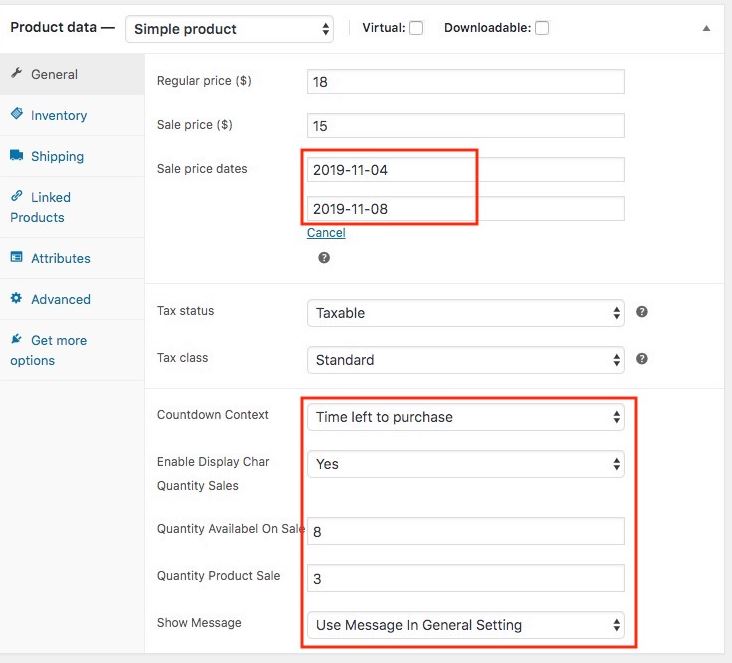Open the Show Message dropdown
This screenshot has height=663, width=732.
click(465, 625)
